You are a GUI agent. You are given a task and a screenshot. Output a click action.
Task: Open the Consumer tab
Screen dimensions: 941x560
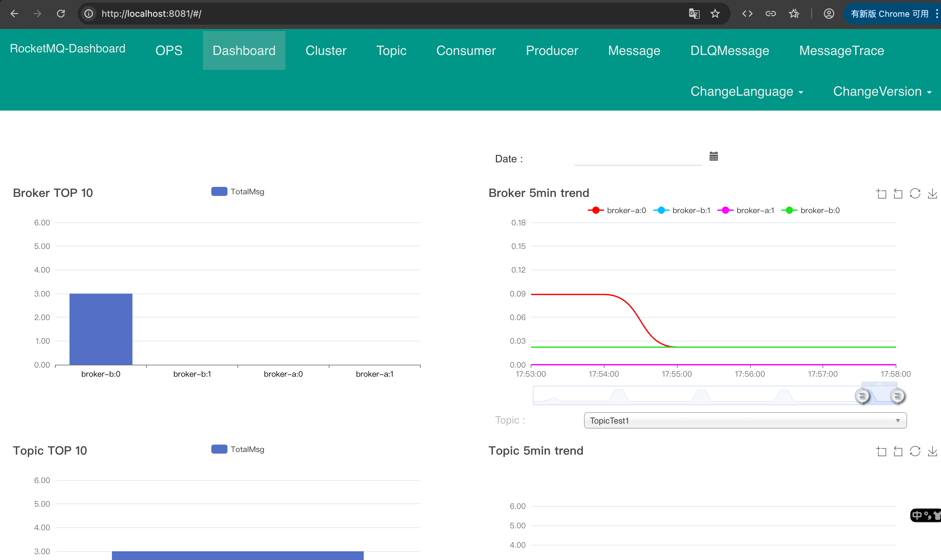pos(466,50)
